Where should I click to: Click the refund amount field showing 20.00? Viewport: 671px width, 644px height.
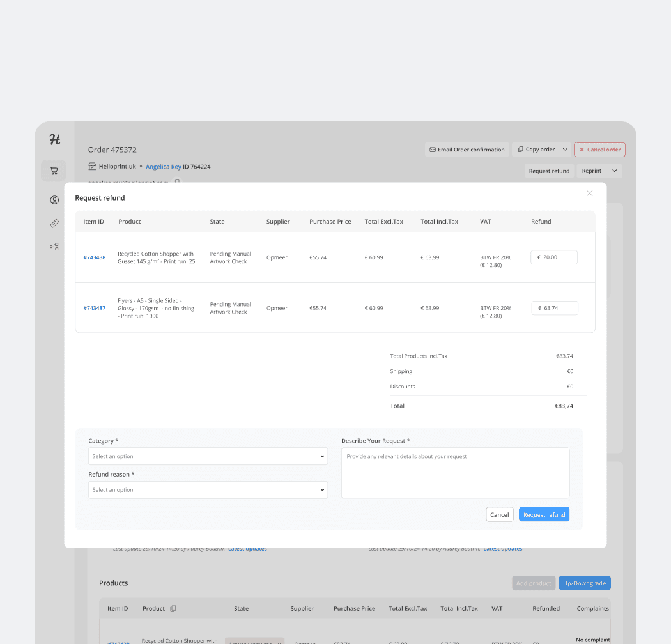[x=553, y=257]
